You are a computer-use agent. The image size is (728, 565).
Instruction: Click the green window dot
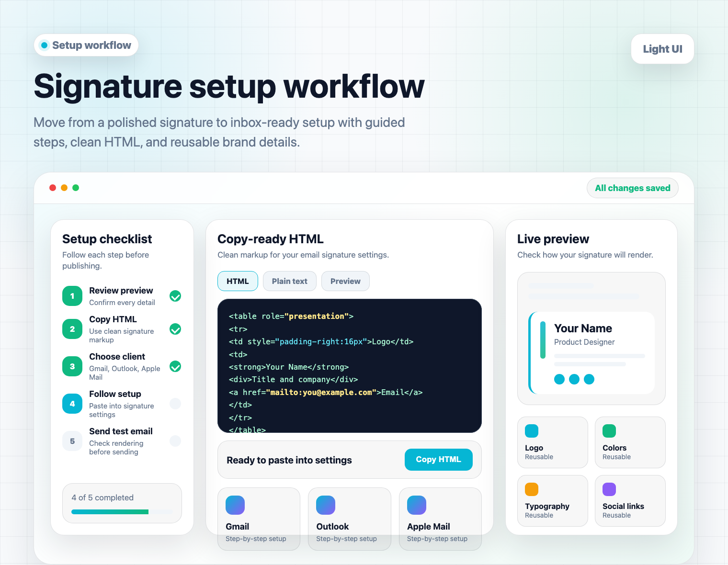[x=76, y=188]
